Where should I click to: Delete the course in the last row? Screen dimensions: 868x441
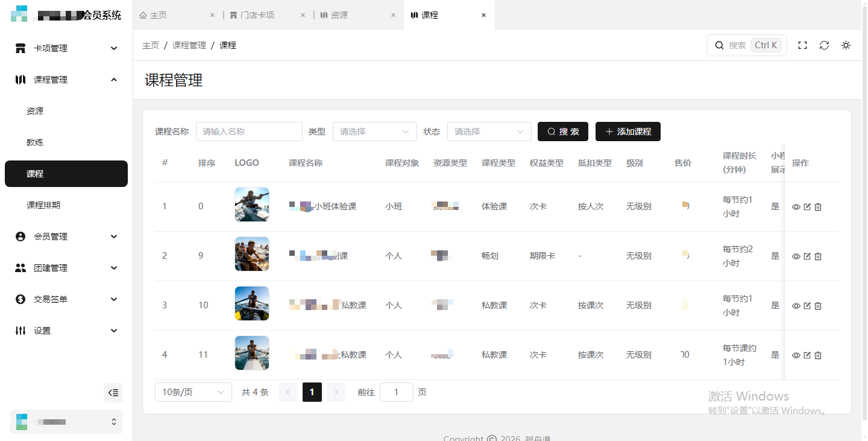click(x=817, y=355)
